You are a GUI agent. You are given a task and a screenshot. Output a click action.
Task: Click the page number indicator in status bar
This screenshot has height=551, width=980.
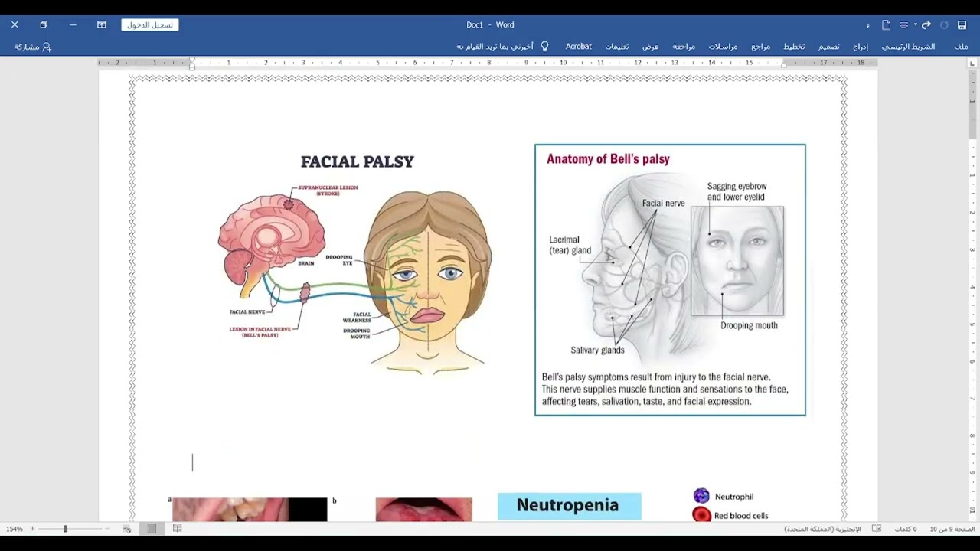(x=952, y=529)
